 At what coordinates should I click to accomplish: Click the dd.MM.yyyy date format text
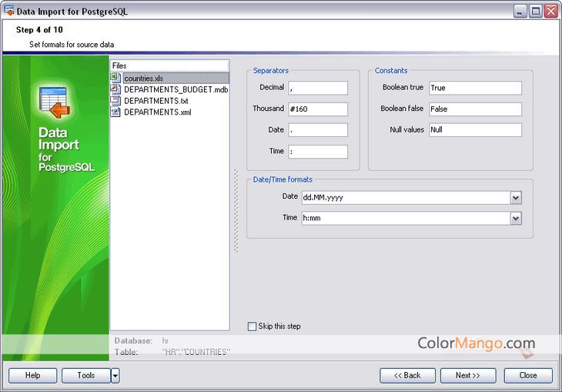pyautogui.click(x=323, y=198)
